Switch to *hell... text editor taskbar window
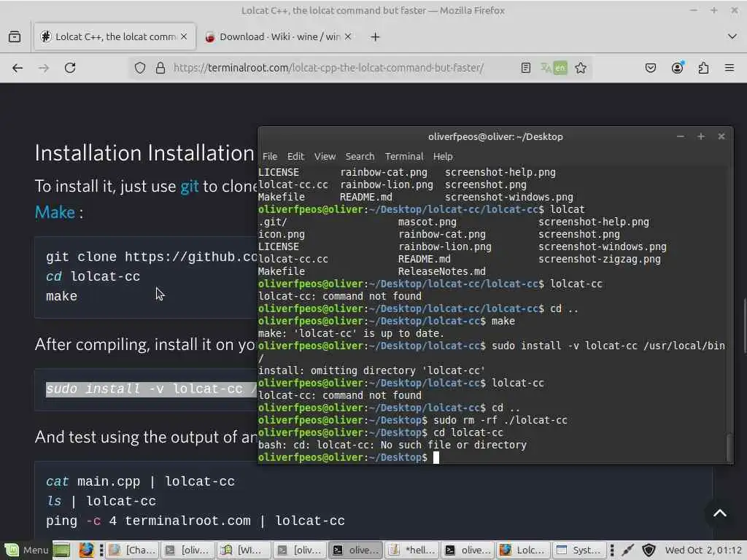747x560 pixels. point(413,550)
